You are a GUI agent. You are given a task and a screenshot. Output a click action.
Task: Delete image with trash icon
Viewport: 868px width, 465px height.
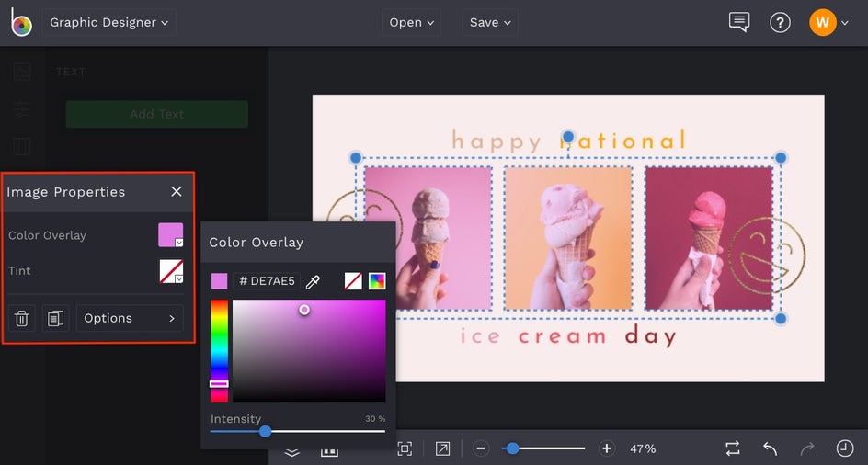click(21, 318)
